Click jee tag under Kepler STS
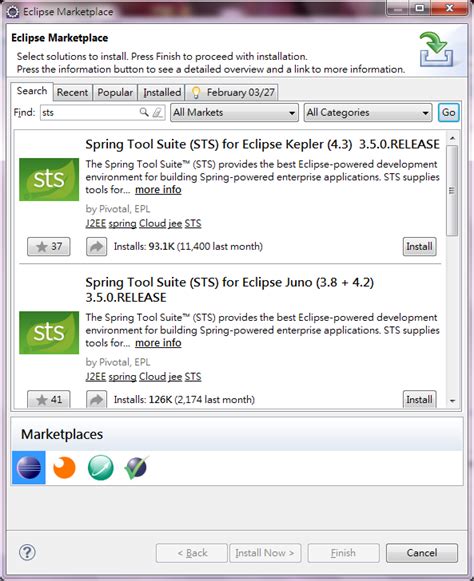474x581 pixels. (175, 224)
